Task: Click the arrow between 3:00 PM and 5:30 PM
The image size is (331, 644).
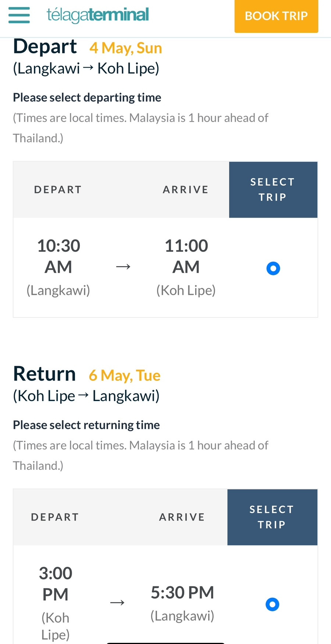Action: 117,602
